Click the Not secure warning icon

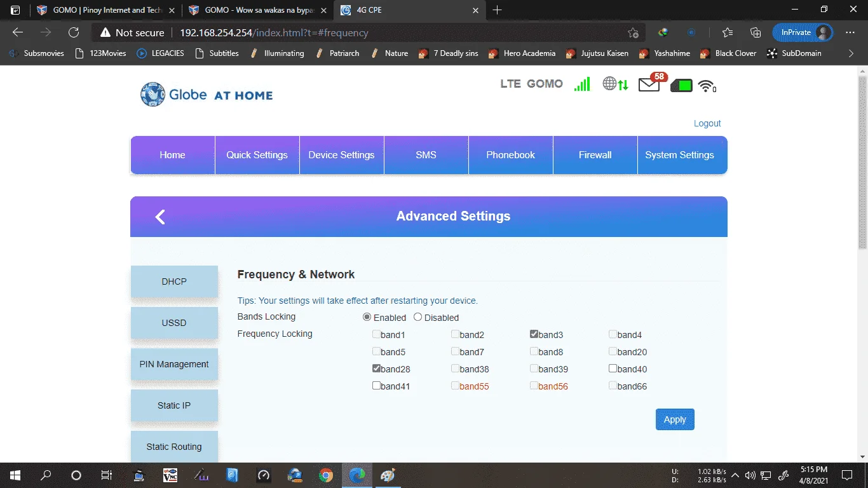(x=105, y=32)
